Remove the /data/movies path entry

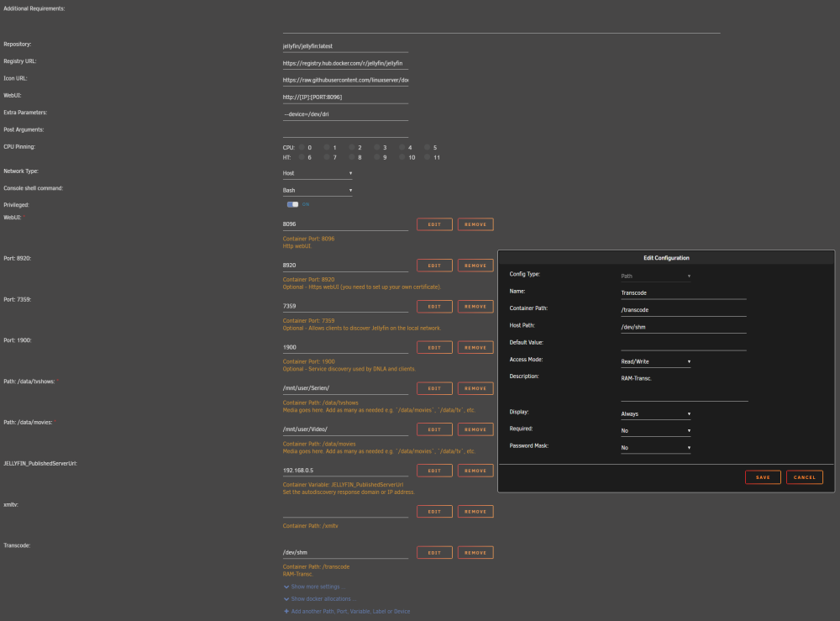(475, 429)
